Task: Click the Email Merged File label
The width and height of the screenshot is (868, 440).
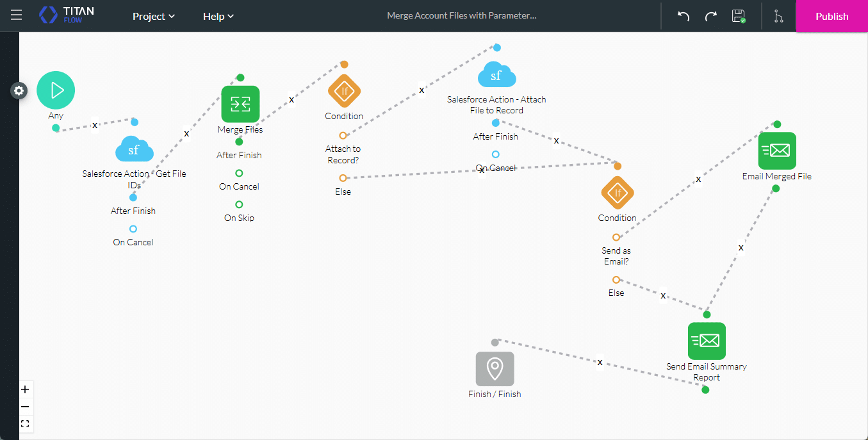Action: 777,176
